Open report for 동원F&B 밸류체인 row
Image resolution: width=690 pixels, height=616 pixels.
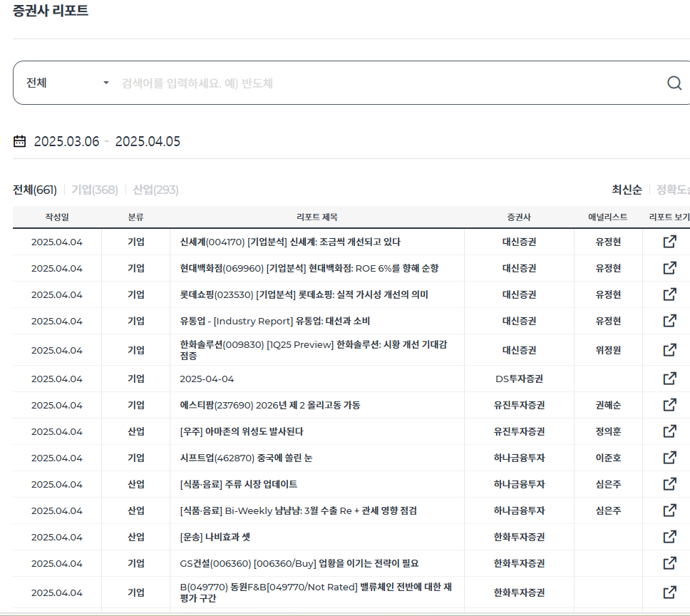click(670, 592)
